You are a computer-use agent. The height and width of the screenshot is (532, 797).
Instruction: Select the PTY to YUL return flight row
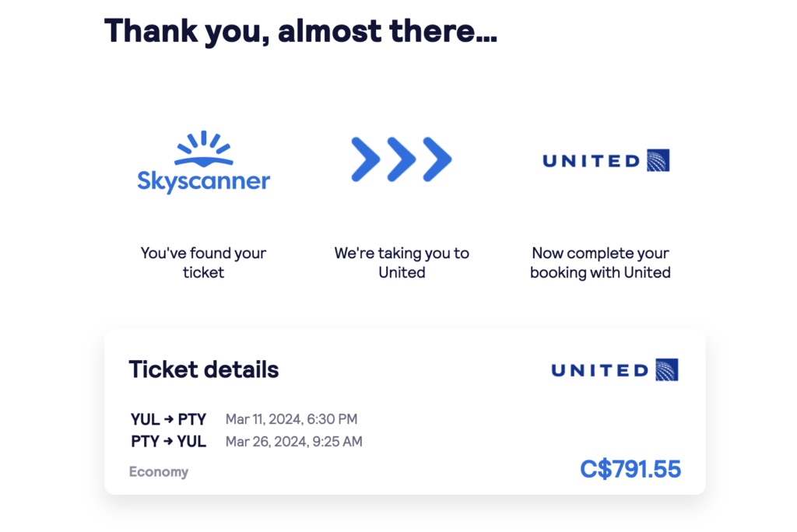[x=167, y=441]
